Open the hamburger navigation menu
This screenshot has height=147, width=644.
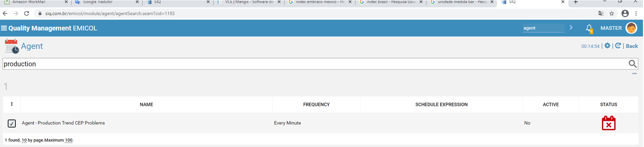point(4,28)
